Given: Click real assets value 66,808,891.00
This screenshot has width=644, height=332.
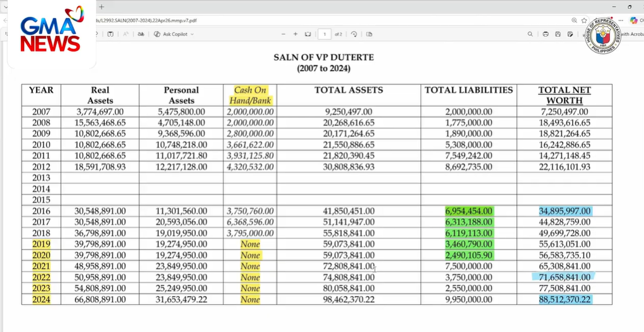Looking at the screenshot, I should click(x=100, y=300).
